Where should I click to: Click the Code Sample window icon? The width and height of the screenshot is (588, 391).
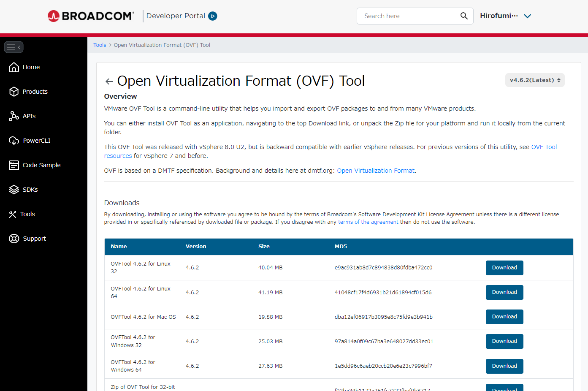click(x=14, y=165)
